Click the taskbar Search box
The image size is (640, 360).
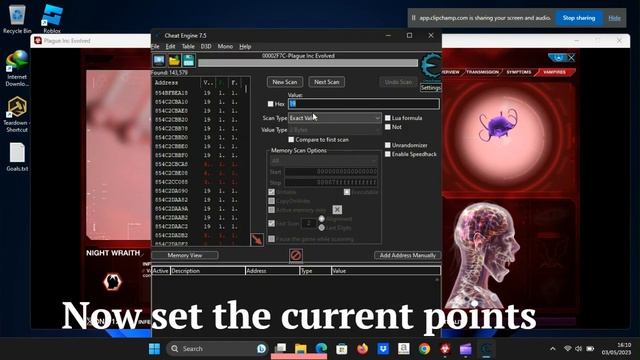pos(217,349)
